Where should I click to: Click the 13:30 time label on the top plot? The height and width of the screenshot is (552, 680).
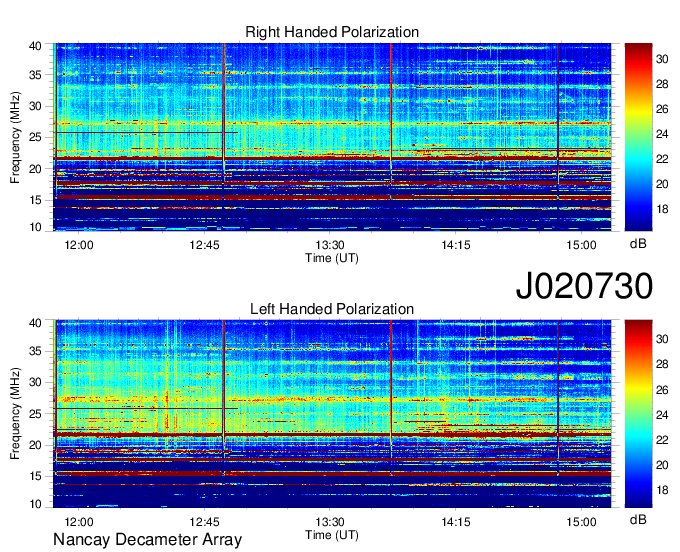(330, 245)
